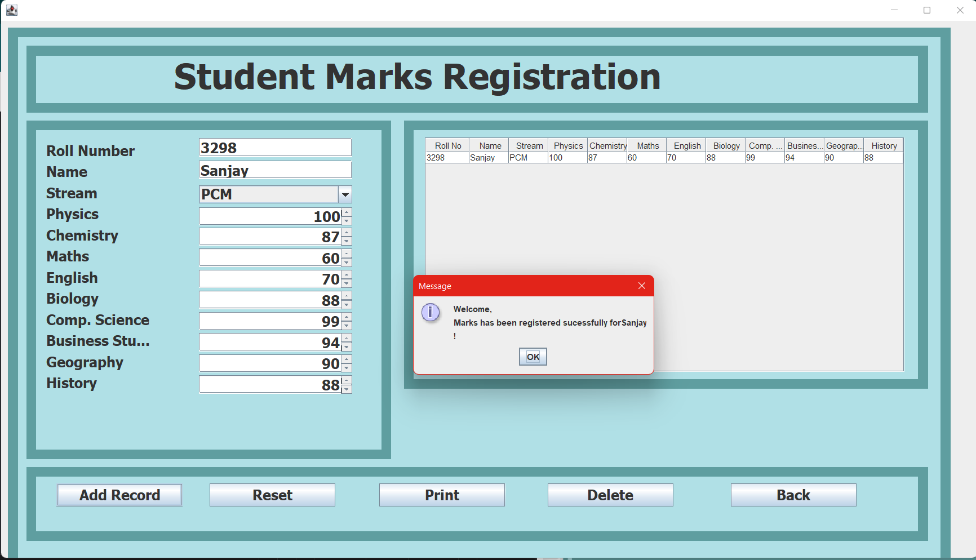Decrease Chemistry marks with down arrow

click(x=347, y=241)
